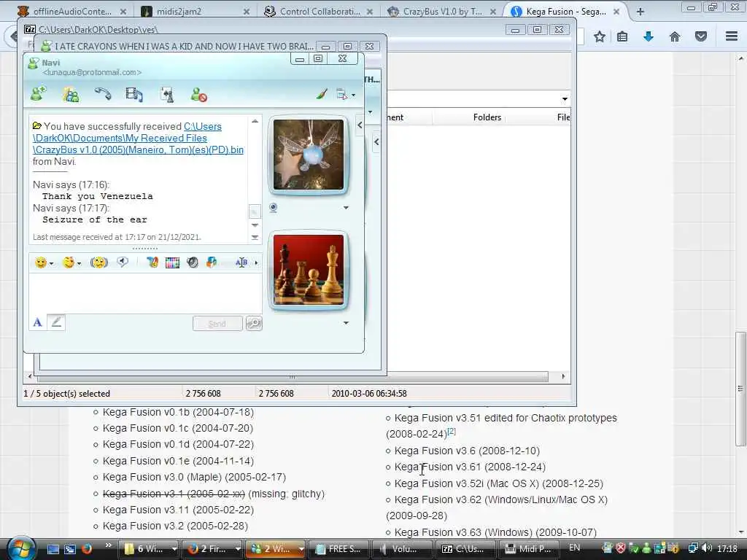Open the bookmarks list icon in Firefox
Image resolution: width=747 pixels, height=560 pixels.
pos(622,36)
